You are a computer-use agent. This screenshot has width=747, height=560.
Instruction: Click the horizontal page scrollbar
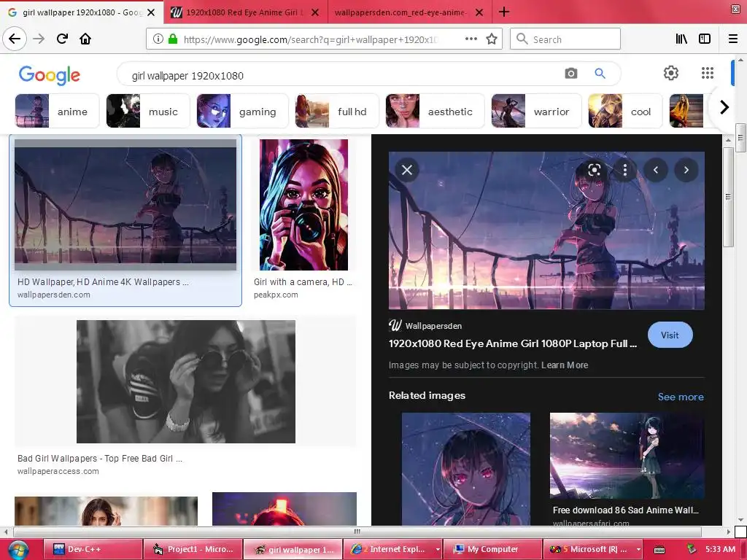click(x=357, y=532)
